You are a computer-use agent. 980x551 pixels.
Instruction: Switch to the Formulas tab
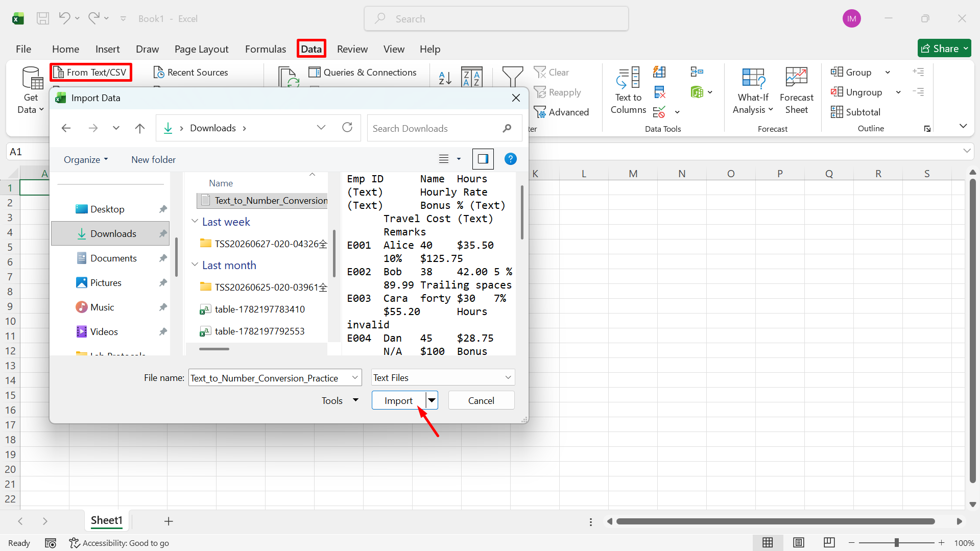265,49
